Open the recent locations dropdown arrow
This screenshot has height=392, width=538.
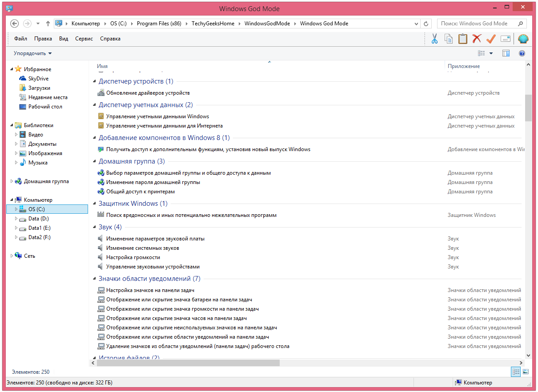38,24
